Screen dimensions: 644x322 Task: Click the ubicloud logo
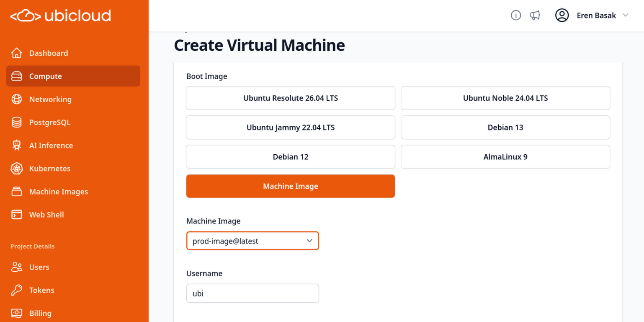[61, 16]
